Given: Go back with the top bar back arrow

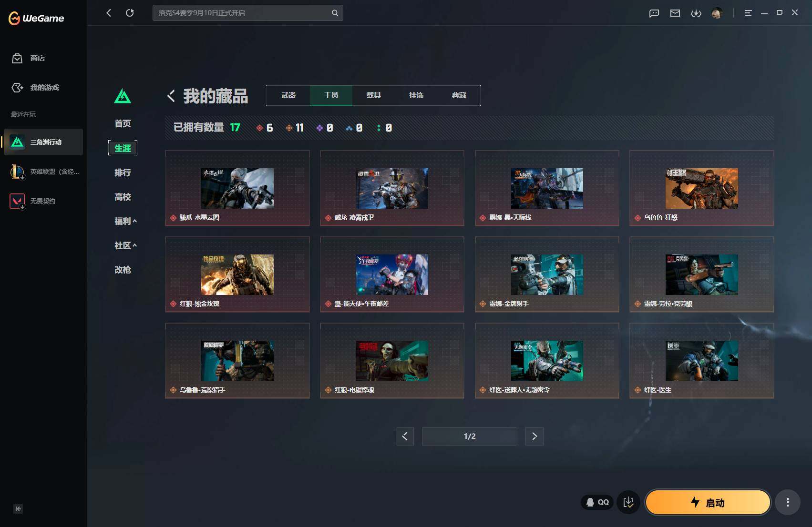Looking at the screenshot, I should (109, 13).
